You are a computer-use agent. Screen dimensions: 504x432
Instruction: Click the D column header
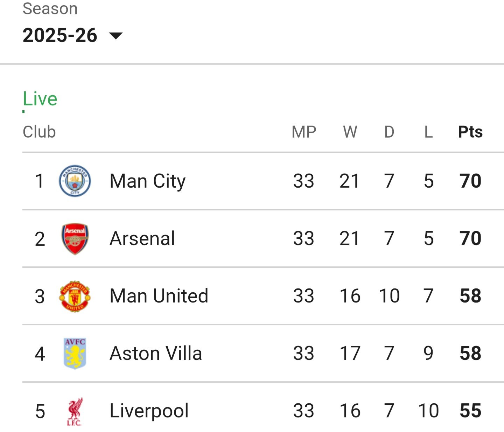click(389, 132)
